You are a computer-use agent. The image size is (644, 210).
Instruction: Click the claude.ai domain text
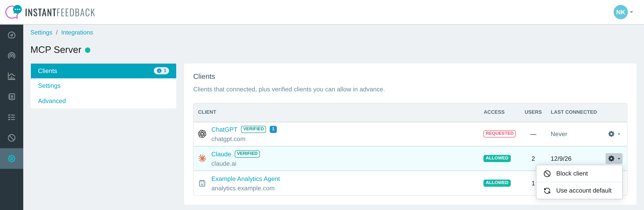click(224, 163)
